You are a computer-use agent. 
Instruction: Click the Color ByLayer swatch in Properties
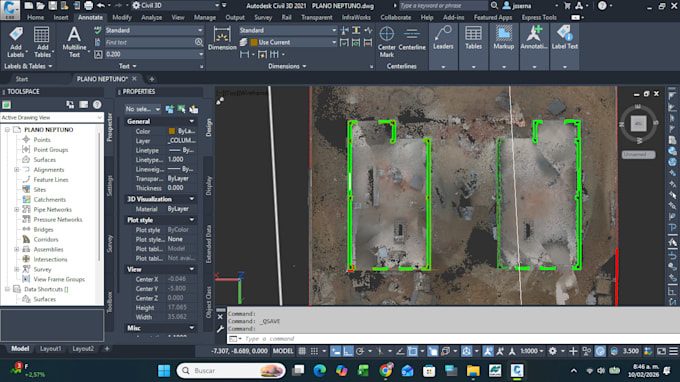[x=172, y=131]
